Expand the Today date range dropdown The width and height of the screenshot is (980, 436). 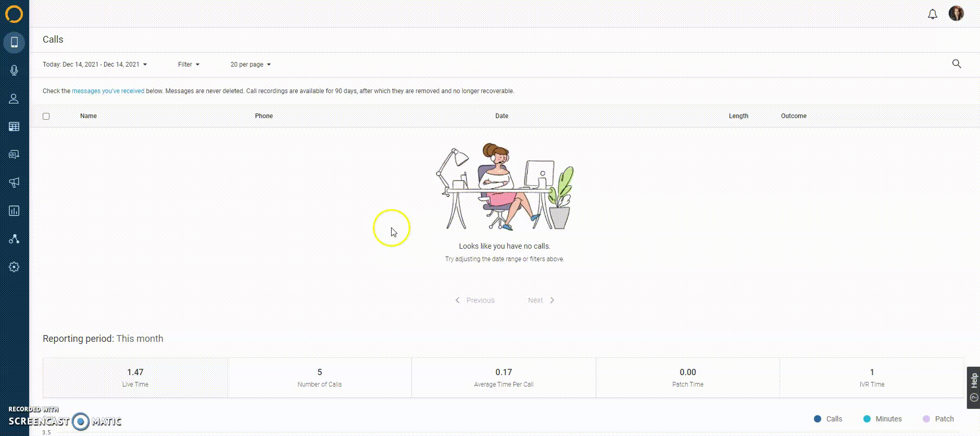point(95,65)
